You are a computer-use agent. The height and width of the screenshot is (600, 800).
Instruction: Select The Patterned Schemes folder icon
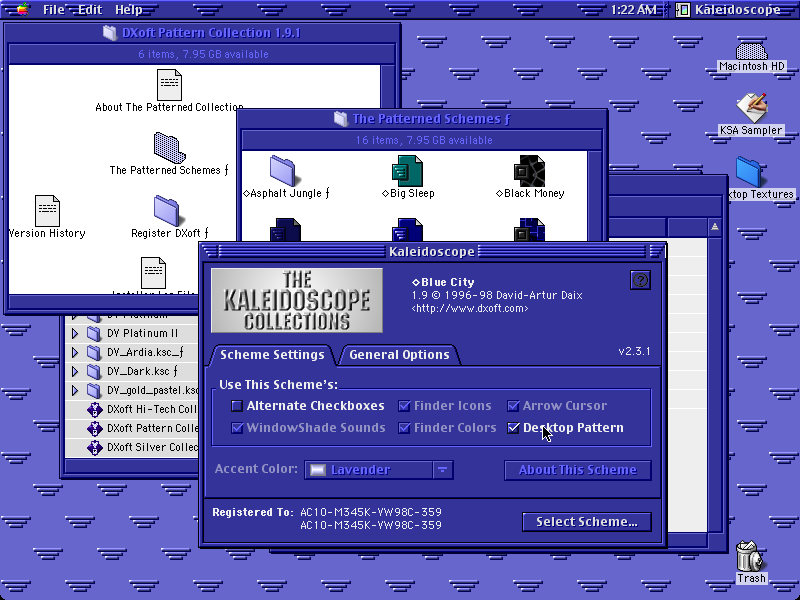point(169,148)
